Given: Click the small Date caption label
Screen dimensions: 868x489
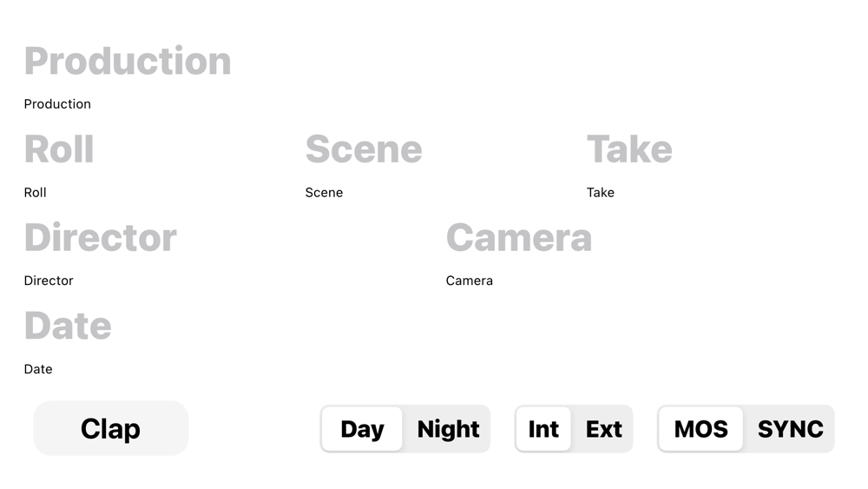Looking at the screenshot, I should (38, 370).
